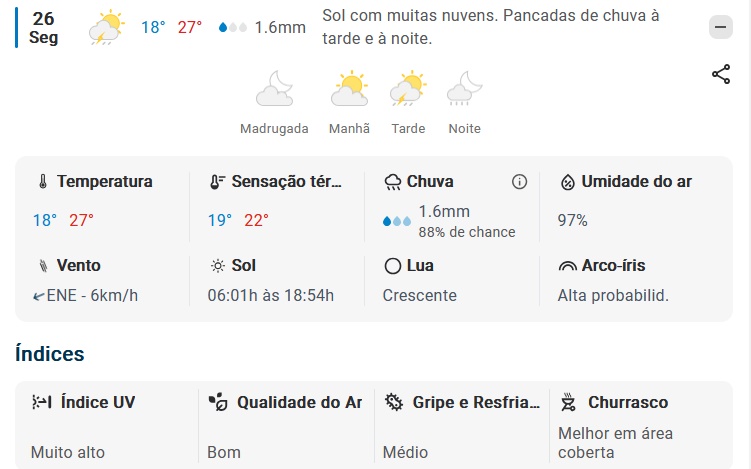Click the Tarde thunderstorm icon
The height and width of the screenshot is (469, 751).
(408, 90)
